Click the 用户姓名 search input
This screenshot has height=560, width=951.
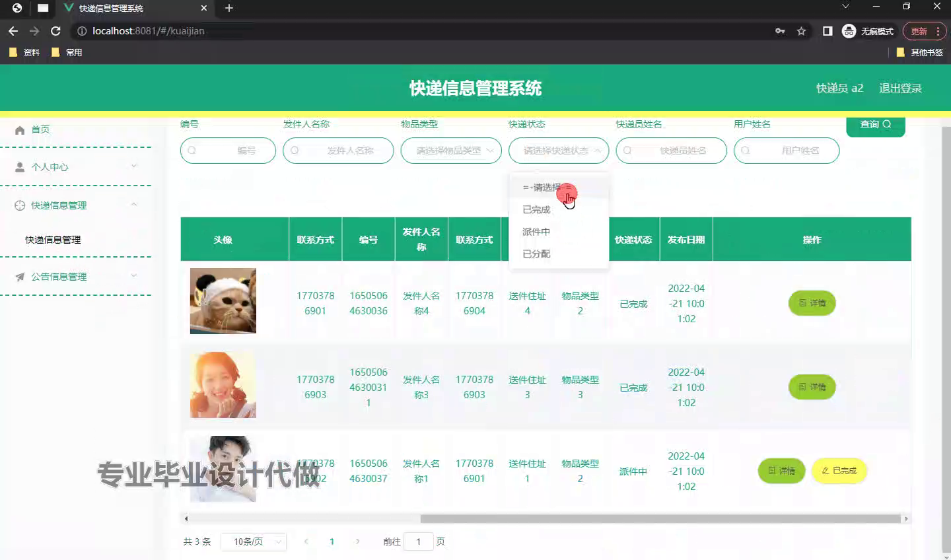[x=787, y=151]
